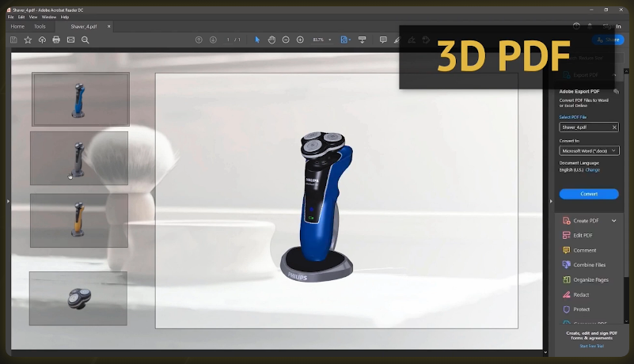Select the Shaver_4.pdf document tab
The width and height of the screenshot is (634, 364).
click(x=84, y=26)
